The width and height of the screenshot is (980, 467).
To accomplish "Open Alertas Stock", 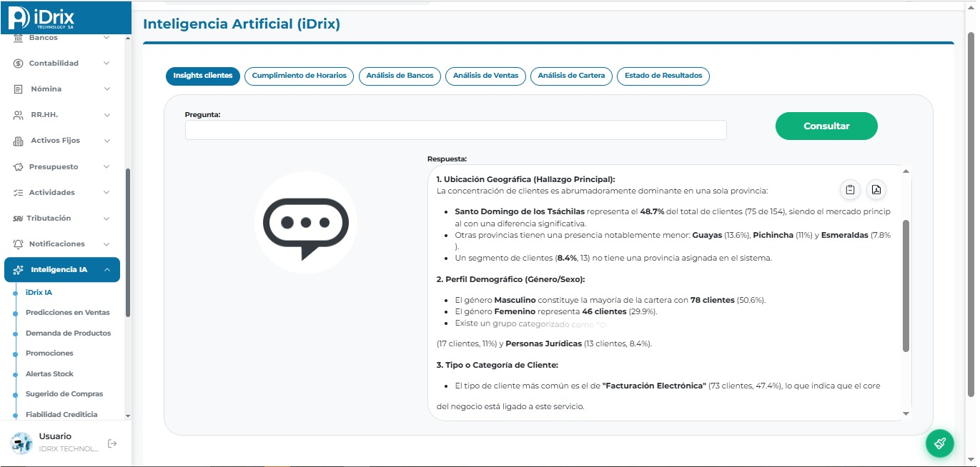I will click(x=49, y=374).
